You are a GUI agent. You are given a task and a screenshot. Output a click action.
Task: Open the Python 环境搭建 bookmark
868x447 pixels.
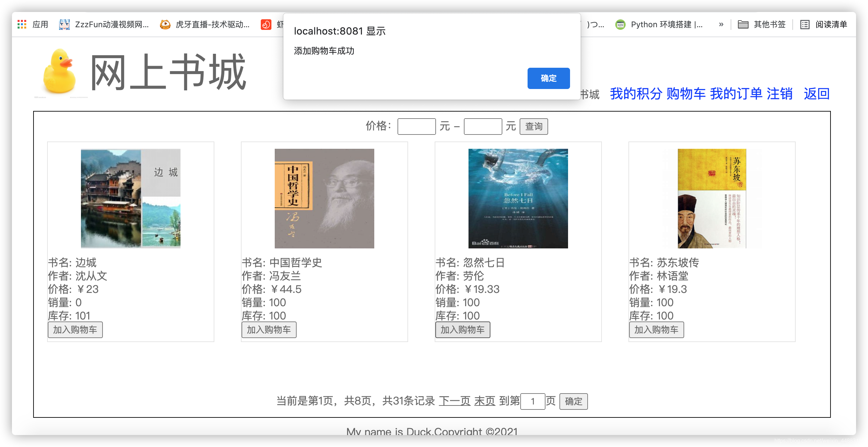659,24
